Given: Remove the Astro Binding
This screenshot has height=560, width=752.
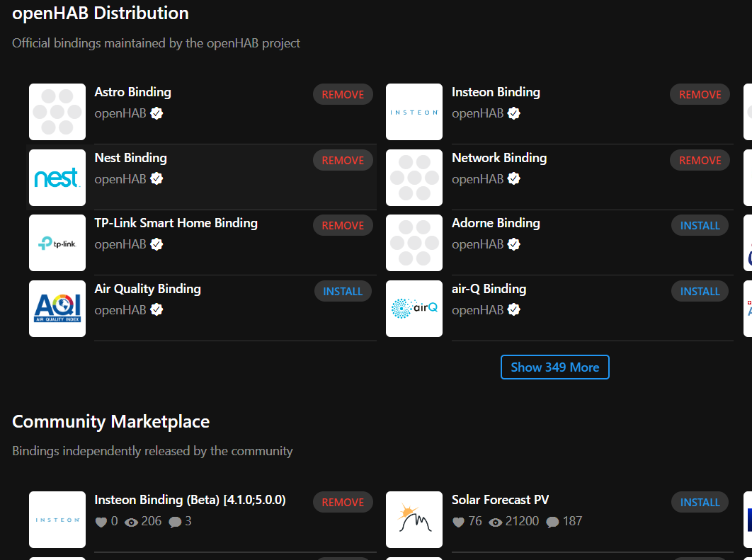Looking at the screenshot, I should 343,94.
